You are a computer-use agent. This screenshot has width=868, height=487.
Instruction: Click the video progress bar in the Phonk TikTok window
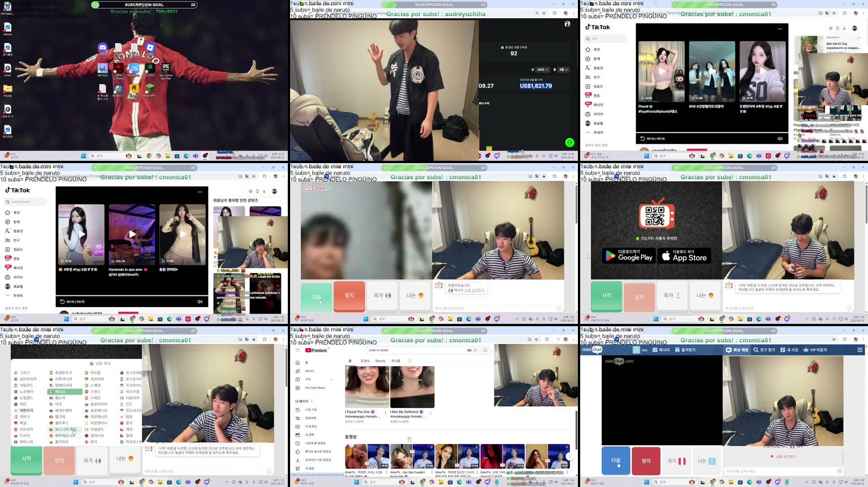[x=712, y=132]
